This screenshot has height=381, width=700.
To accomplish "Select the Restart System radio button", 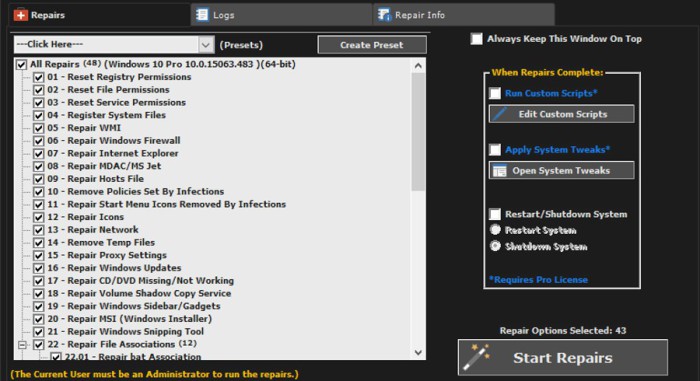I will point(495,230).
